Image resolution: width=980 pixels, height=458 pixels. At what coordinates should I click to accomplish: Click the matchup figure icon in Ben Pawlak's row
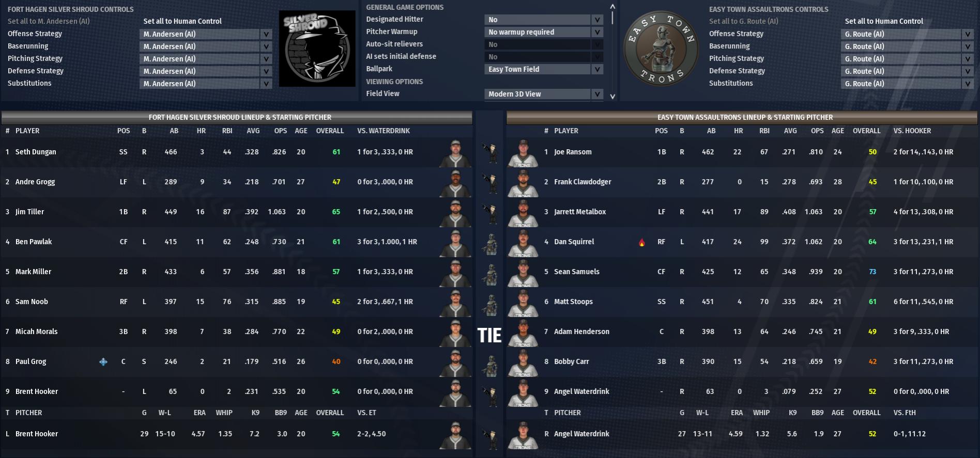489,243
